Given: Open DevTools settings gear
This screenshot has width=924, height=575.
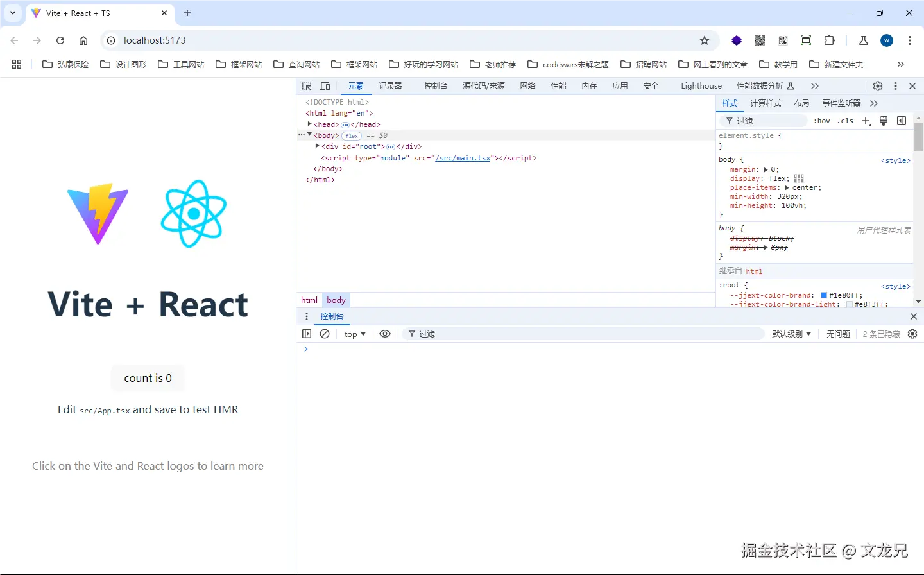Looking at the screenshot, I should 878,86.
